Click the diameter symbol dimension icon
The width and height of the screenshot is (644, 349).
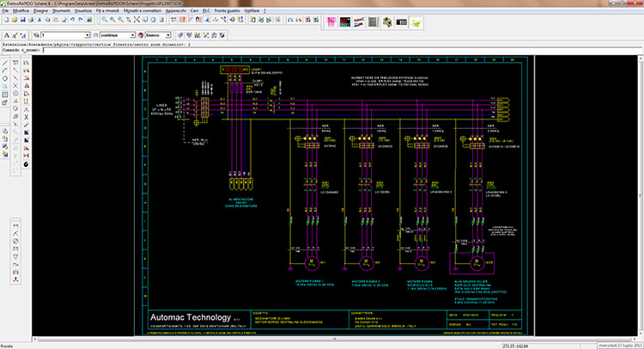[15, 242]
